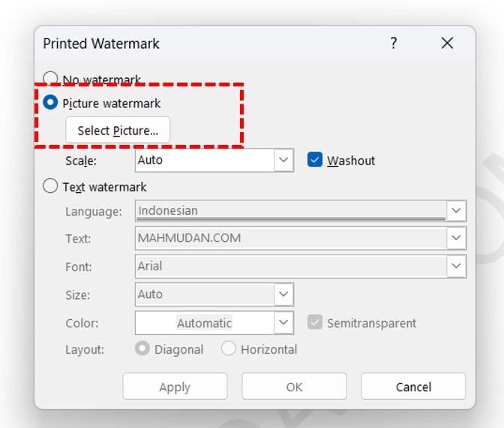
Task: Open the Color picker dropdown arrow
Action: pyautogui.click(x=283, y=323)
